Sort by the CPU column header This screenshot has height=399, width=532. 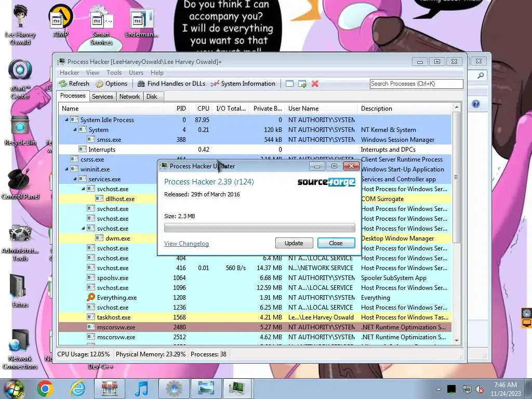pyautogui.click(x=201, y=109)
